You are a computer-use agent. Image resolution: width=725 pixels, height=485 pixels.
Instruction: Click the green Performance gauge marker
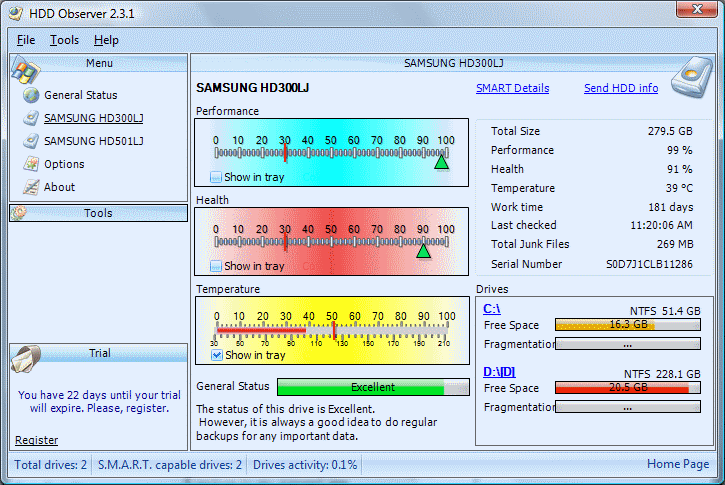[x=441, y=162]
